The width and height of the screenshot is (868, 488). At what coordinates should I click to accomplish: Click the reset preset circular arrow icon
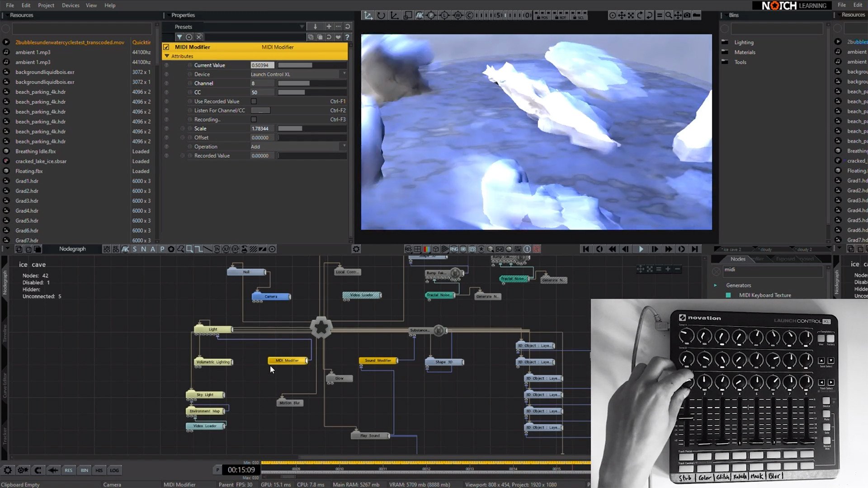point(348,27)
